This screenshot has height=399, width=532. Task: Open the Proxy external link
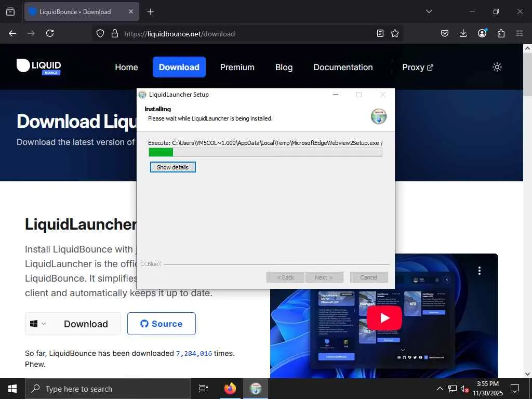click(x=418, y=67)
